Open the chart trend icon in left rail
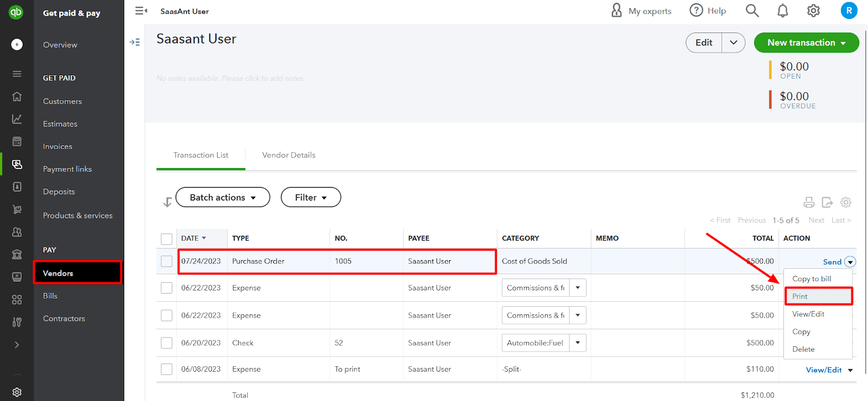868x401 pixels. point(17,119)
